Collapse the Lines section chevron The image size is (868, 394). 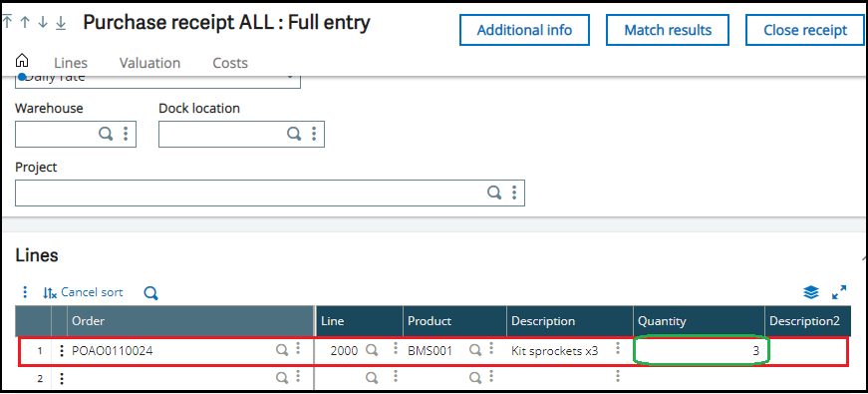click(864, 258)
